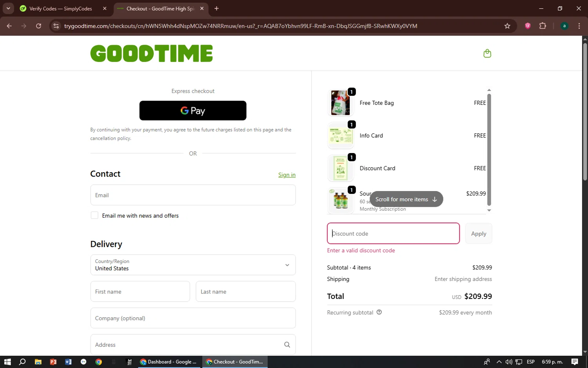Check Email me with news and offers
Screen dimensions: 588x368
coord(94,215)
